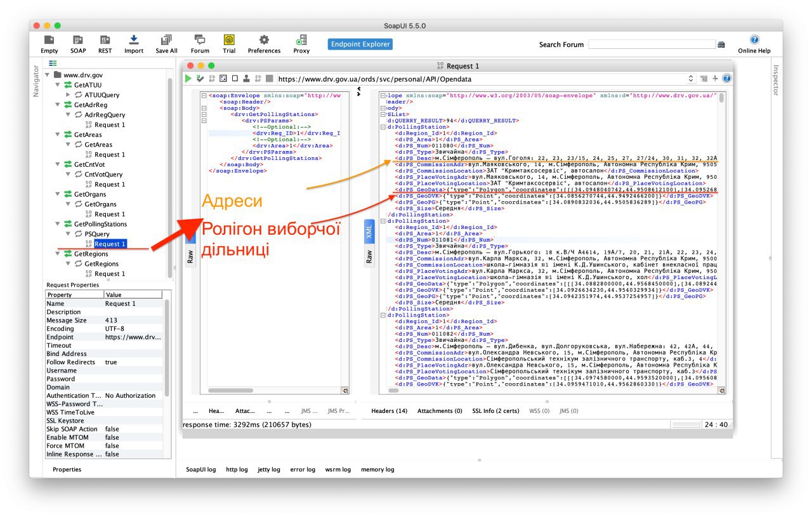Click the Save All icon
Screen dimensions: 812x517
point(166,40)
